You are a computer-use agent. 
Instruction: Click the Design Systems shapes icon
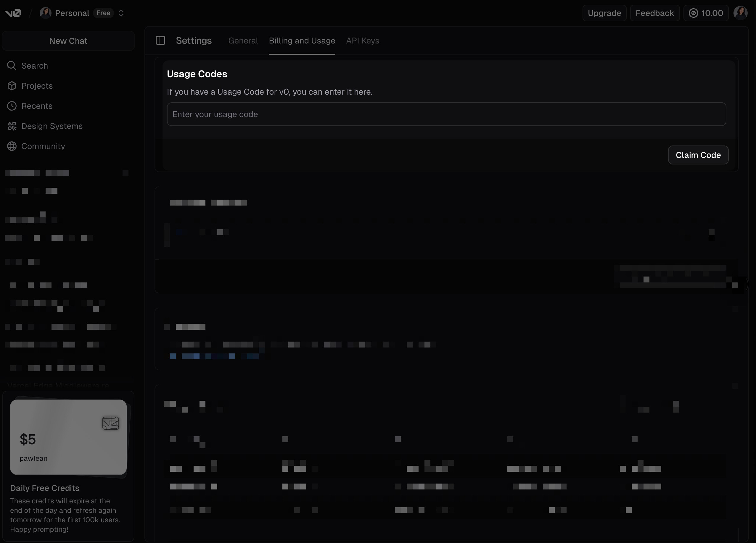click(x=12, y=126)
